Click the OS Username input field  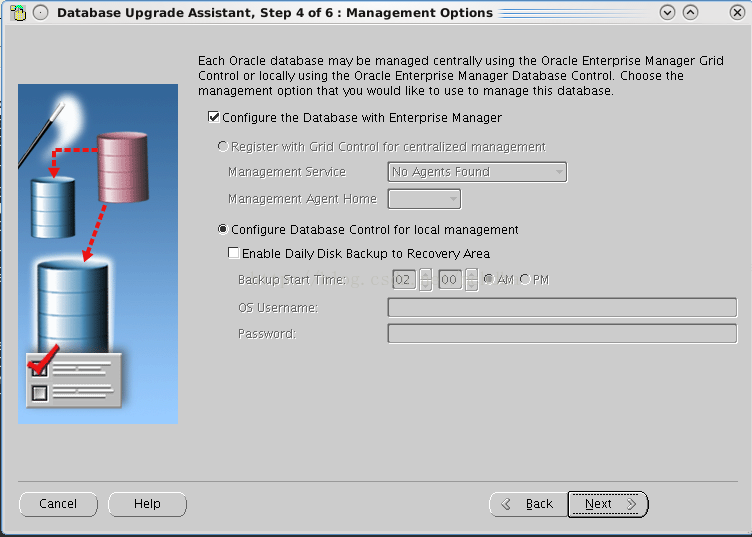[561, 307]
